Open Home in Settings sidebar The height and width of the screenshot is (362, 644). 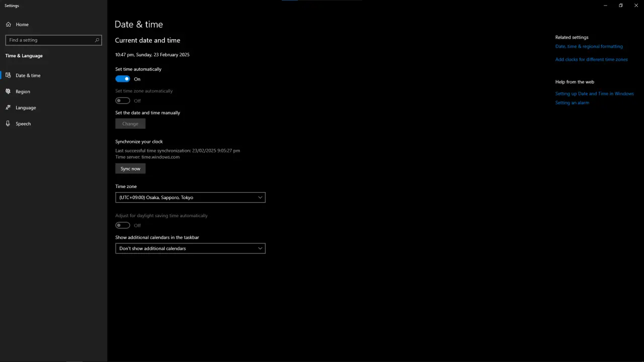[x=53, y=24]
